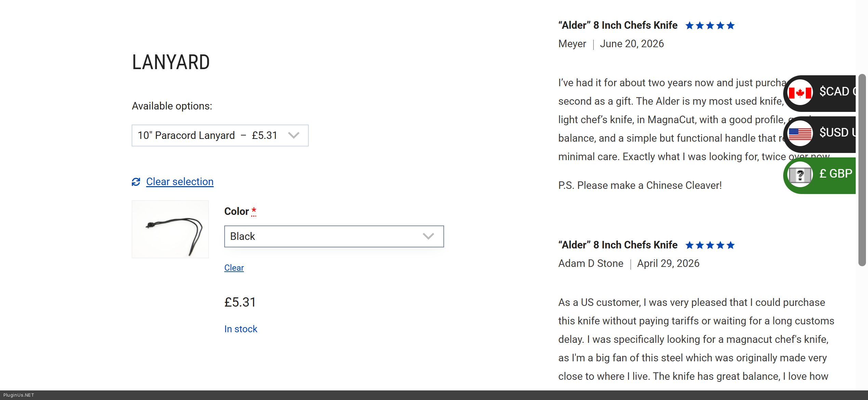
Task: Click Adam D Stone's review star rating
Action: point(710,245)
